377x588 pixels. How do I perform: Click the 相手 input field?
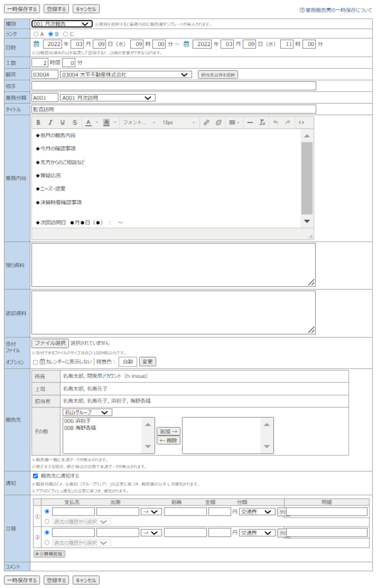(x=174, y=86)
